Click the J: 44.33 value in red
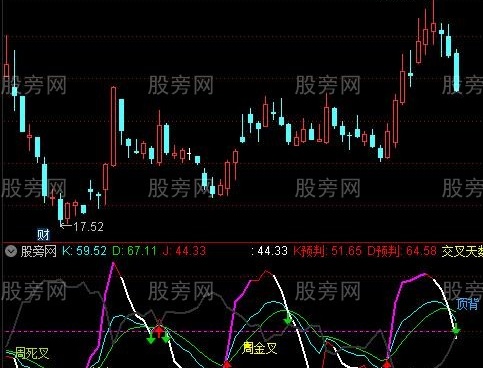This screenshot has height=368, width=483. 184,251
